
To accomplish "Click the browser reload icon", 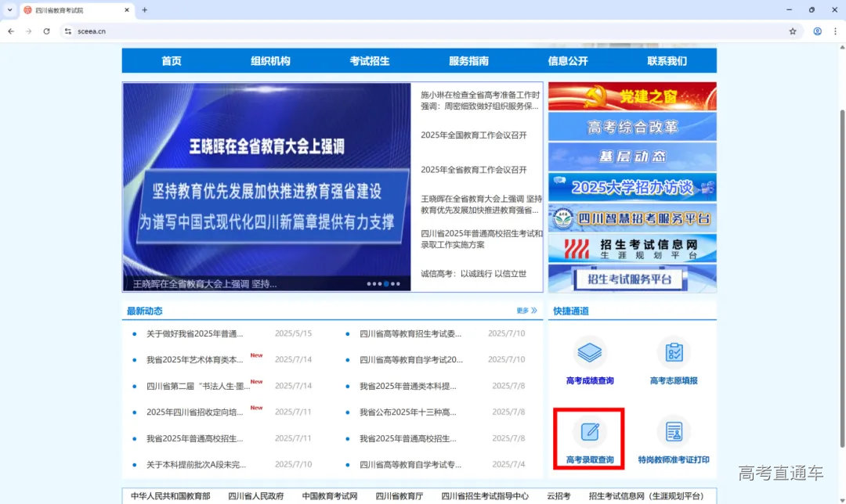I will pyautogui.click(x=46, y=31).
